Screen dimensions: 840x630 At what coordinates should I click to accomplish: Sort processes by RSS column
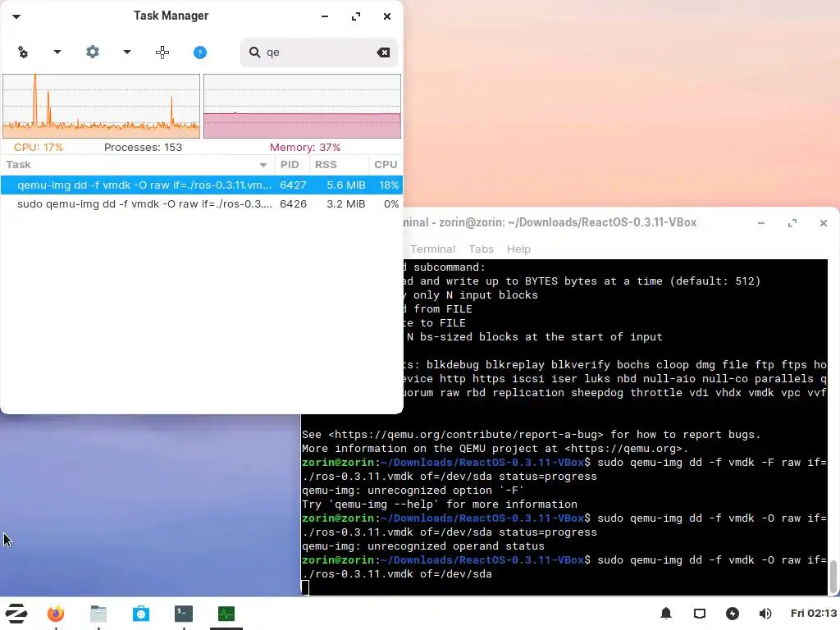(x=339, y=164)
